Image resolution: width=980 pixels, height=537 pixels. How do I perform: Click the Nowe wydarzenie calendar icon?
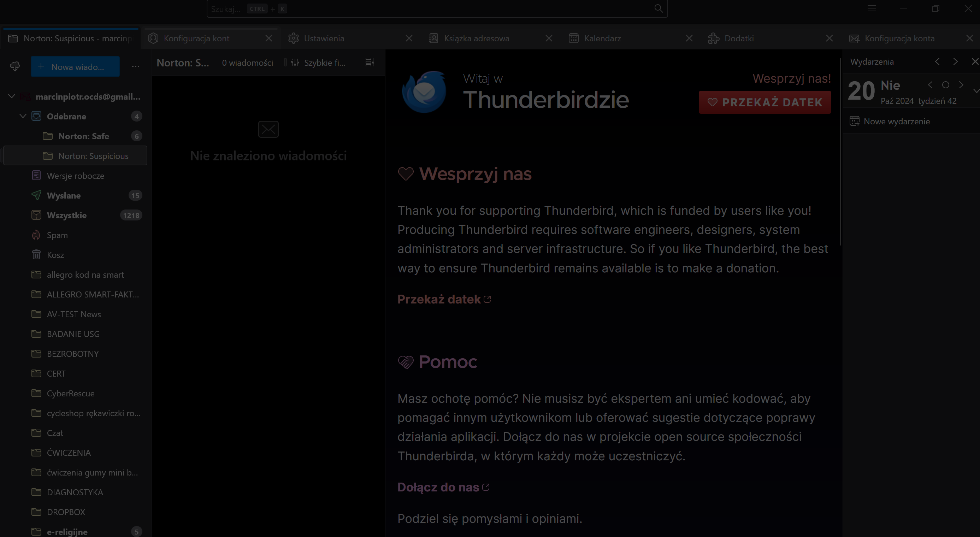click(855, 121)
